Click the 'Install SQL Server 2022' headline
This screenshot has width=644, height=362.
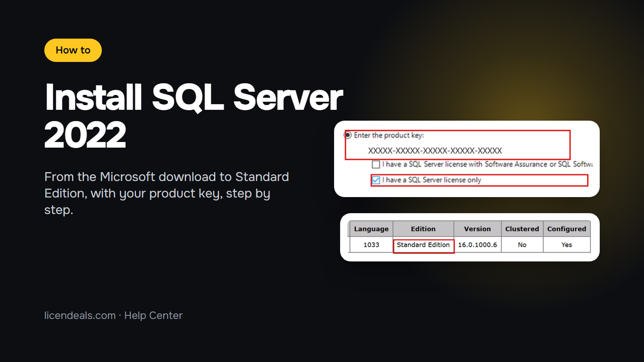tap(194, 115)
